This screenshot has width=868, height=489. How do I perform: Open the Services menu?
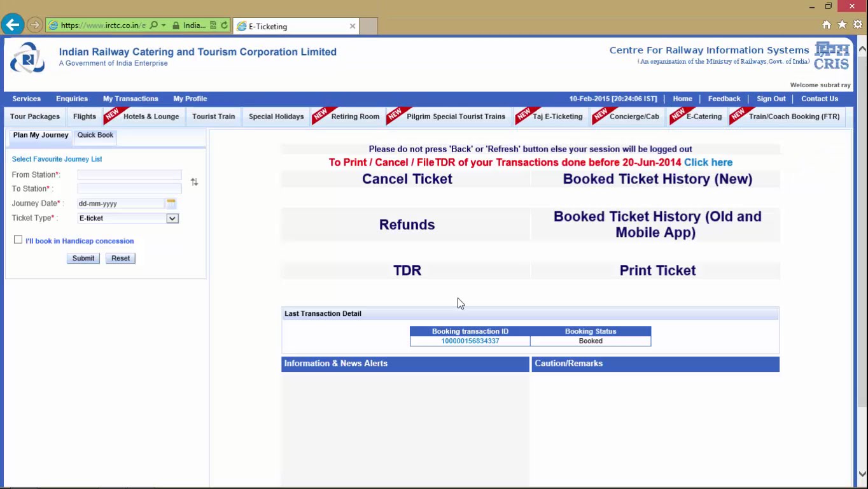coord(27,99)
